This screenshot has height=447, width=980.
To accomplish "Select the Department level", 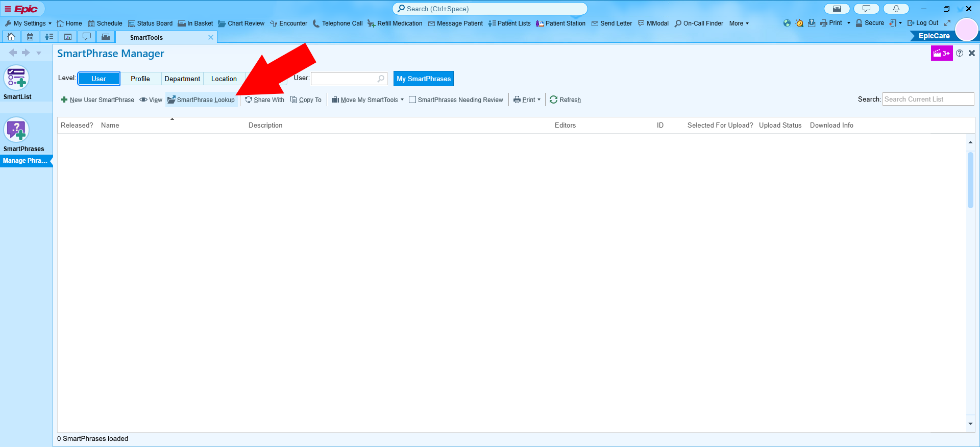I will 182,79.
